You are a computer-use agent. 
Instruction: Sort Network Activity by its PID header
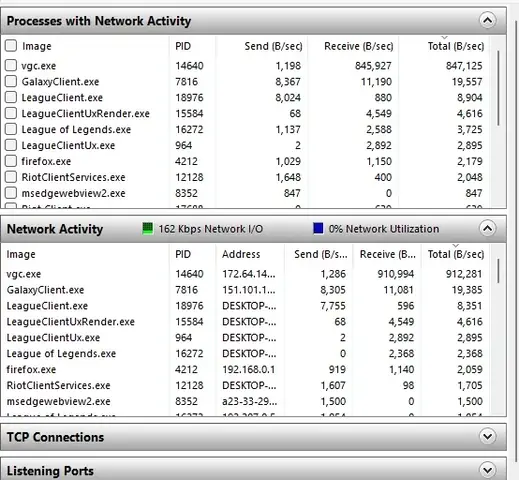[183, 254]
